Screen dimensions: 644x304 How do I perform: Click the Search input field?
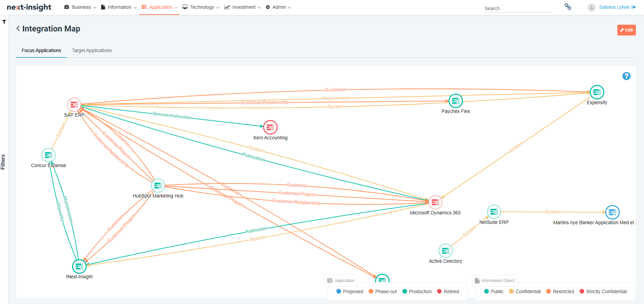click(x=518, y=8)
